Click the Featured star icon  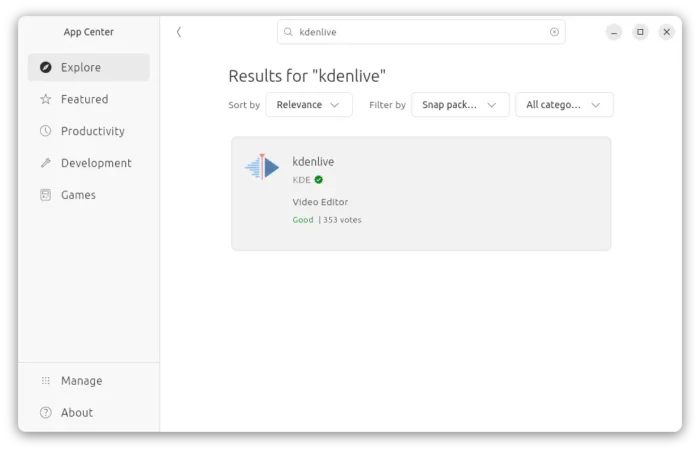pyautogui.click(x=45, y=100)
